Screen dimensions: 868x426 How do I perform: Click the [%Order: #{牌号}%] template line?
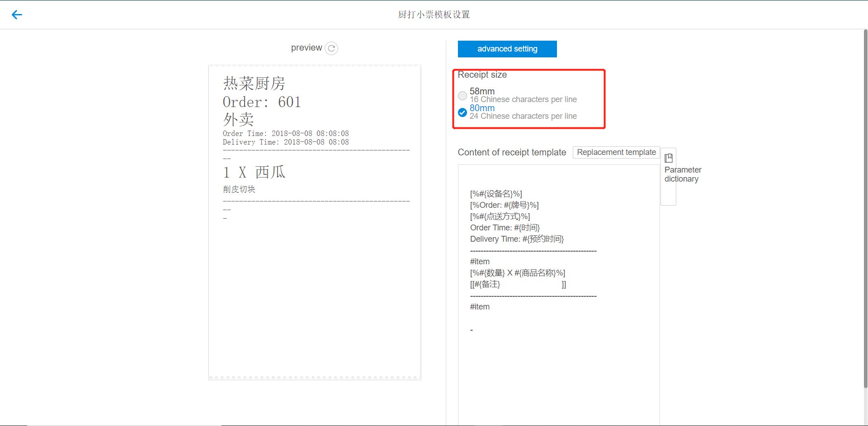pyautogui.click(x=505, y=205)
